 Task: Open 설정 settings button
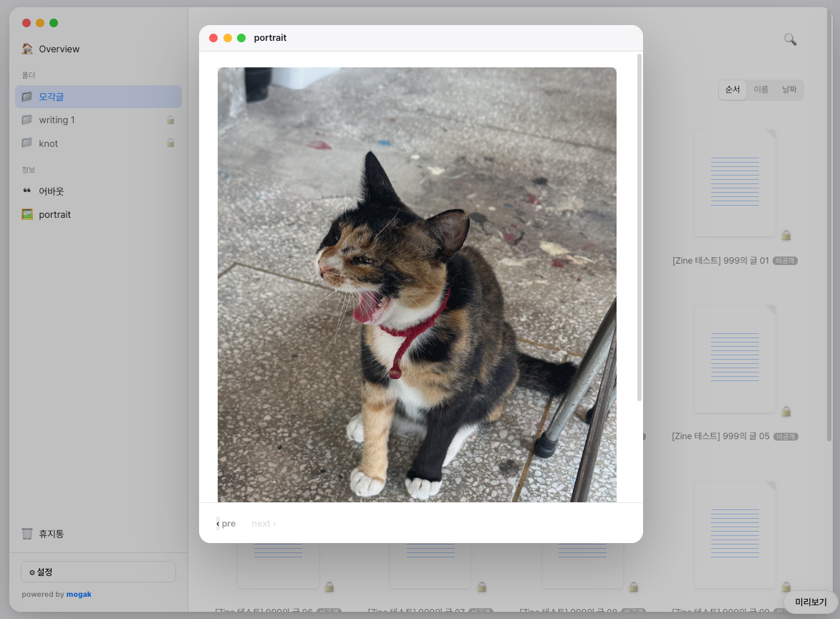coord(98,572)
